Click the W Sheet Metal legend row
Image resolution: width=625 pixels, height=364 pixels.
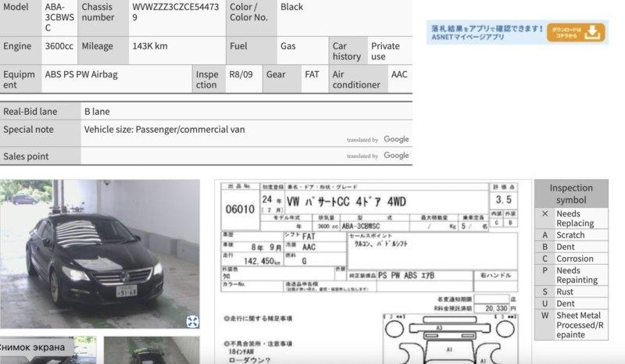(x=570, y=325)
